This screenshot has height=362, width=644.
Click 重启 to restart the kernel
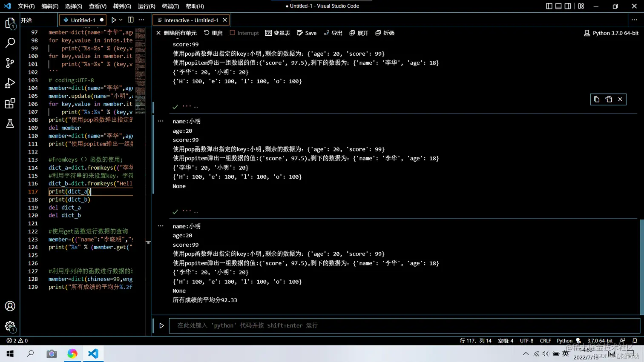click(x=213, y=33)
